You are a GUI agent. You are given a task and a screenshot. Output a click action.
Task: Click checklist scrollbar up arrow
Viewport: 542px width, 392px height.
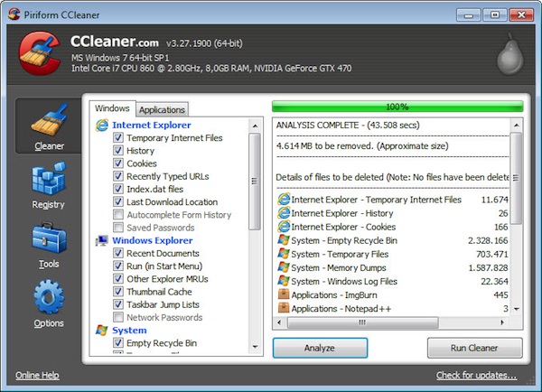pos(255,126)
